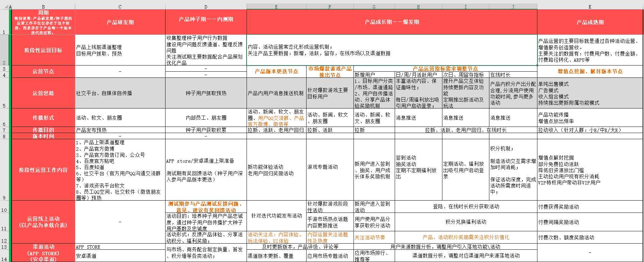This screenshot has height=262, width=644.
Task: Select row 5 header
Action: tap(4, 93)
